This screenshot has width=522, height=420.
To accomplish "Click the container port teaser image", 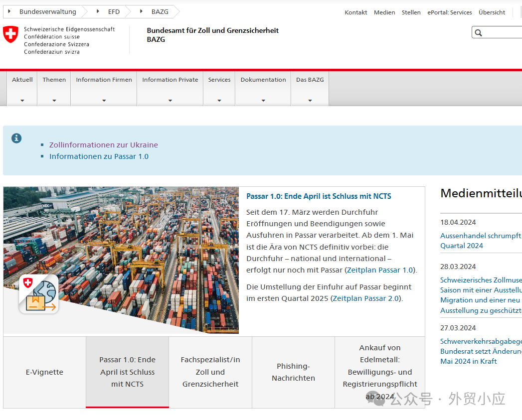I will (121, 260).
